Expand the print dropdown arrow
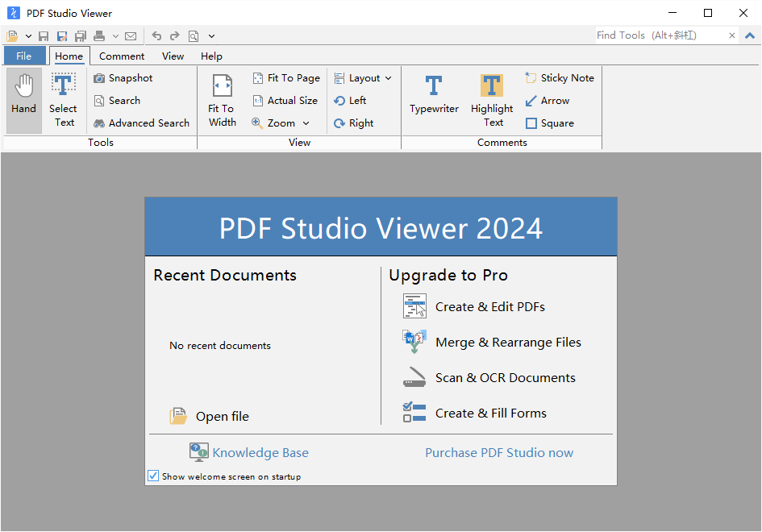Viewport: 762px width, 532px height. pyautogui.click(x=115, y=36)
